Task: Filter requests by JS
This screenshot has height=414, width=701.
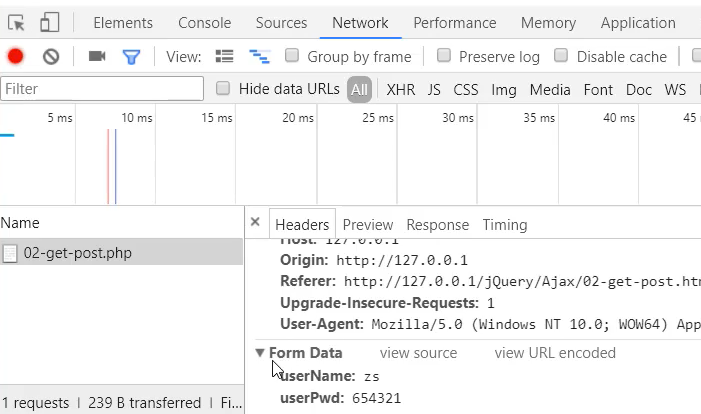Action: click(x=434, y=89)
